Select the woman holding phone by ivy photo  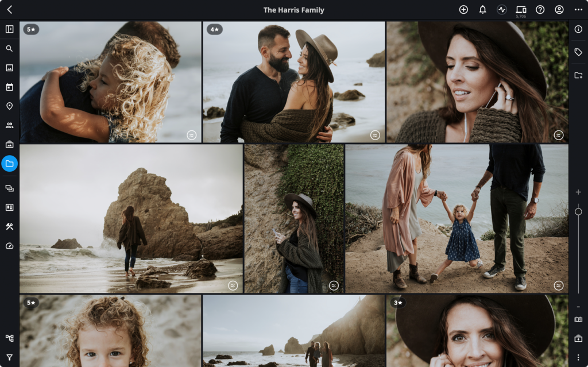[294, 218]
